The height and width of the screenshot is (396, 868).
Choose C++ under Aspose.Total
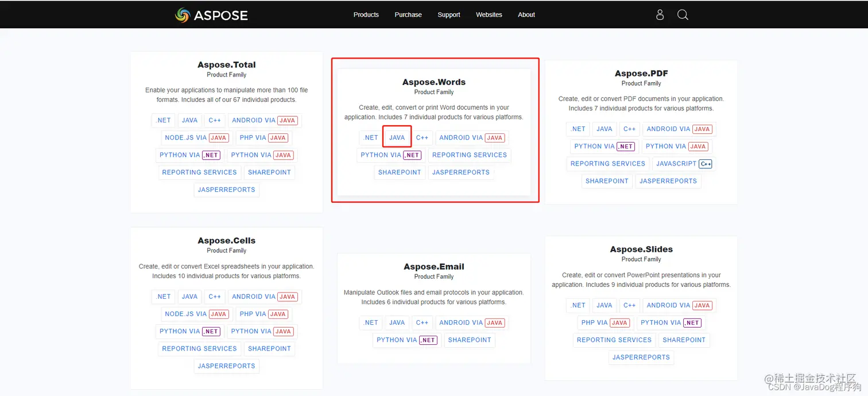pyautogui.click(x=215, y=121)
